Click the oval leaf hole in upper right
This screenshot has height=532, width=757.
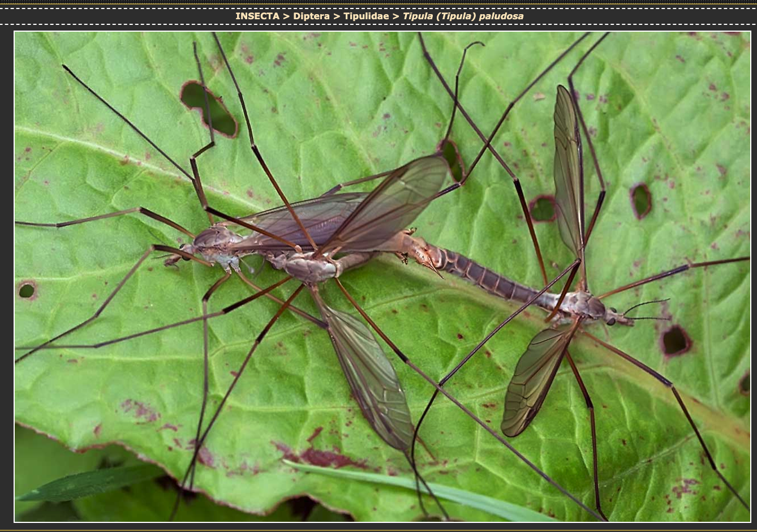(640, 201)
